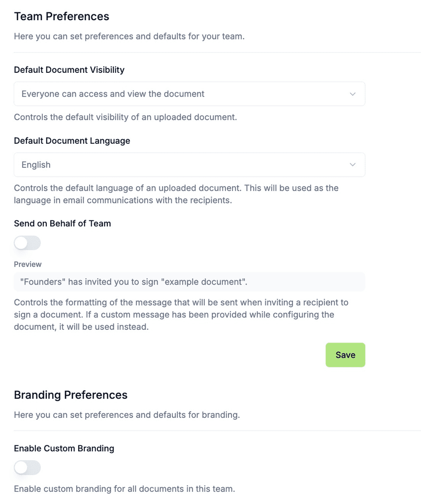Click the chevron icon in Document Visibility dropdown
Screen dimensions: 421x504
click(353, 94)
